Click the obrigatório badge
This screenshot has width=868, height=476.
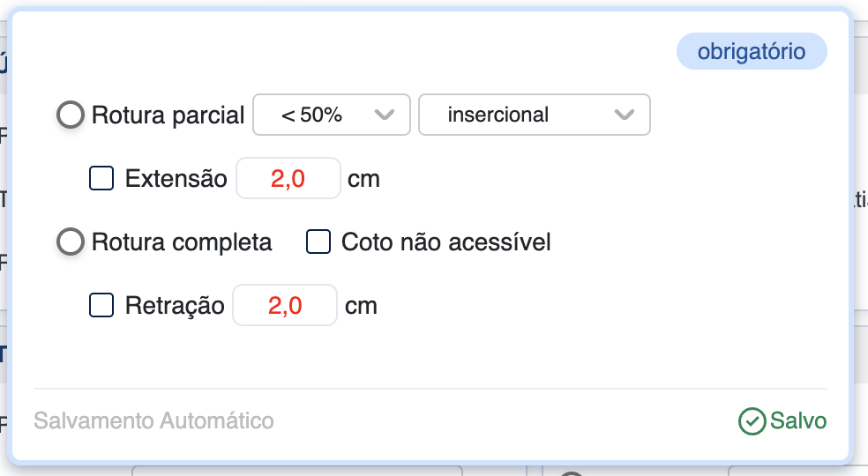coord(752,52)
